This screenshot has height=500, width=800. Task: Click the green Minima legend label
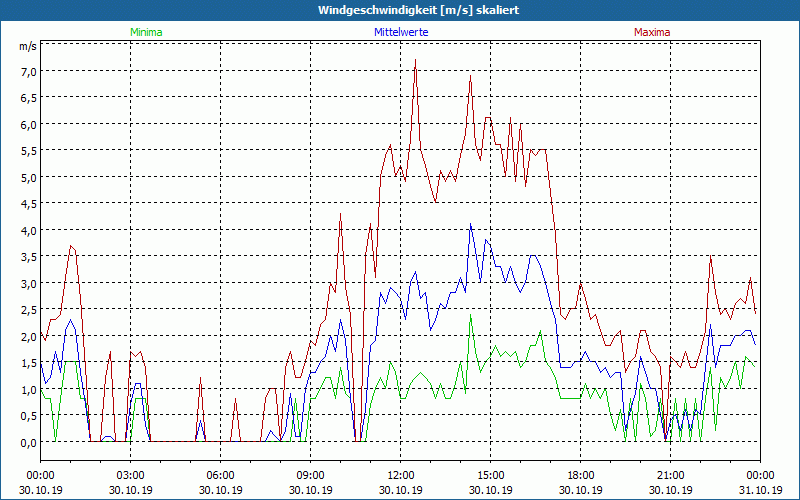pos(146,32)
